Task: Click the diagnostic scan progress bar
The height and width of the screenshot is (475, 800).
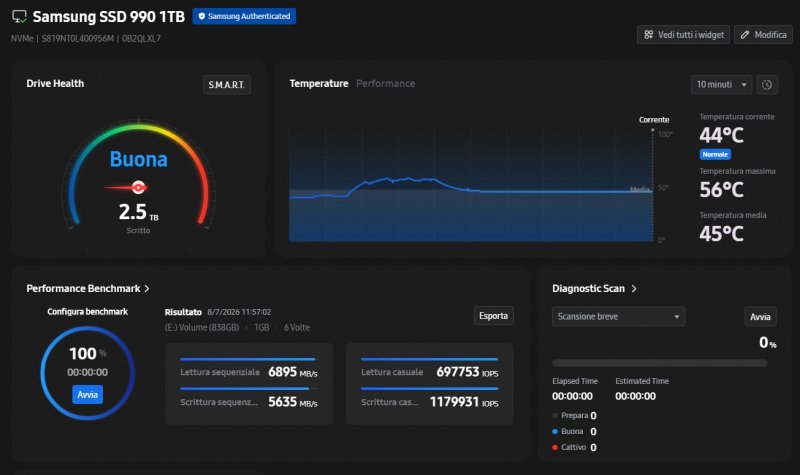Action: (659, 363)
